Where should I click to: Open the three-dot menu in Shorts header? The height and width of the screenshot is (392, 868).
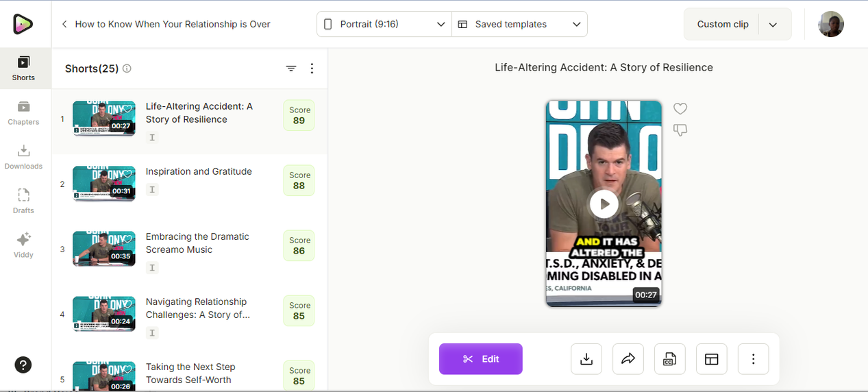(x=312, y=69)
